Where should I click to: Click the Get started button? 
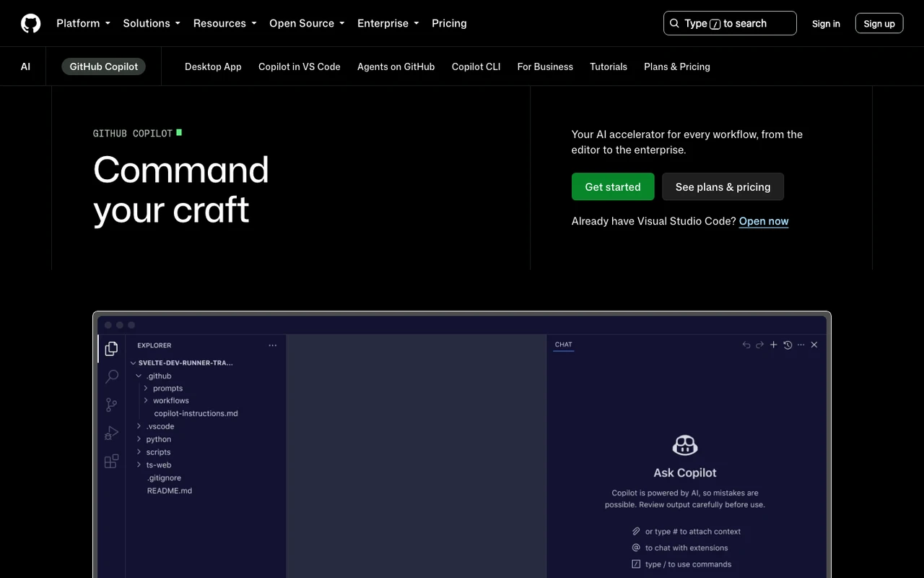613,186
